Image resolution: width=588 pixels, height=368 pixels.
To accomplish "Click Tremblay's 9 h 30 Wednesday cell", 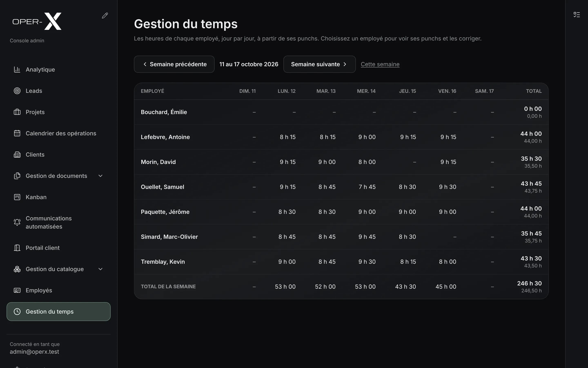I will (x=367, y=262).
